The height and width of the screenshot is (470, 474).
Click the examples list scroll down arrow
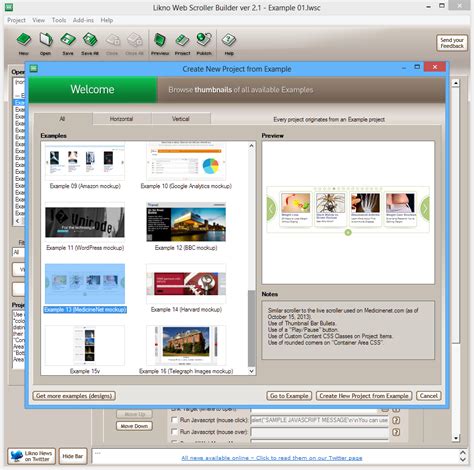click(252, 371)
